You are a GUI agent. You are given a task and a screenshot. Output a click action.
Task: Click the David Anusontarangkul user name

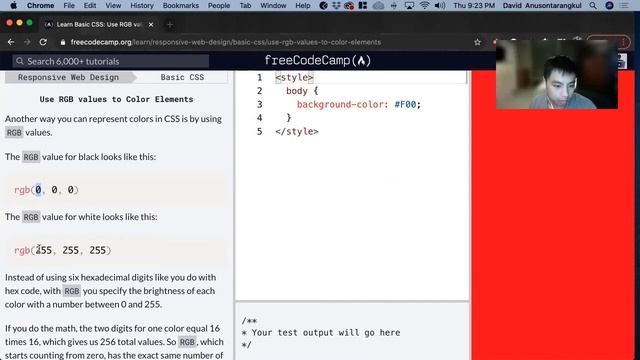(542, 5)
